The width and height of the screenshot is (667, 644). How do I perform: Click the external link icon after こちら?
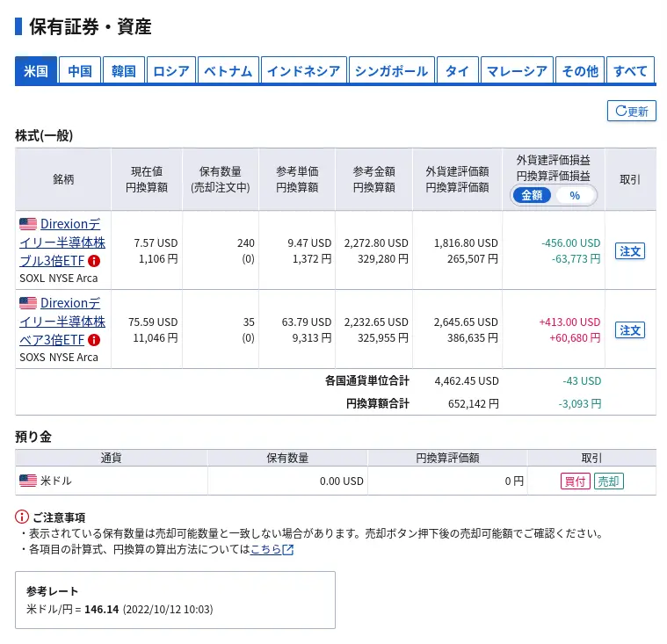(x=288, y=550)
